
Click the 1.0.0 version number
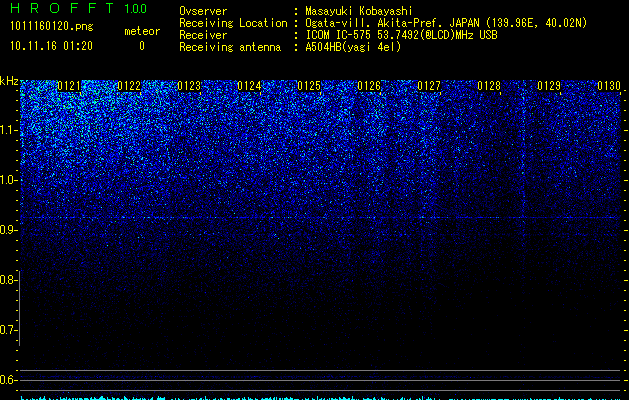point(136,9)
